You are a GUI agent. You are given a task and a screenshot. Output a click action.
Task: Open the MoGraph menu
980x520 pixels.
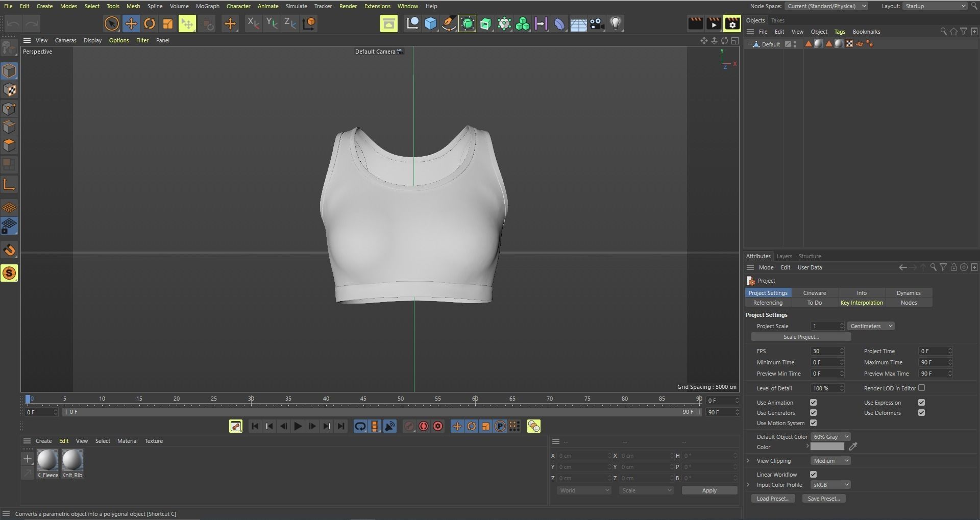(207, 6)
